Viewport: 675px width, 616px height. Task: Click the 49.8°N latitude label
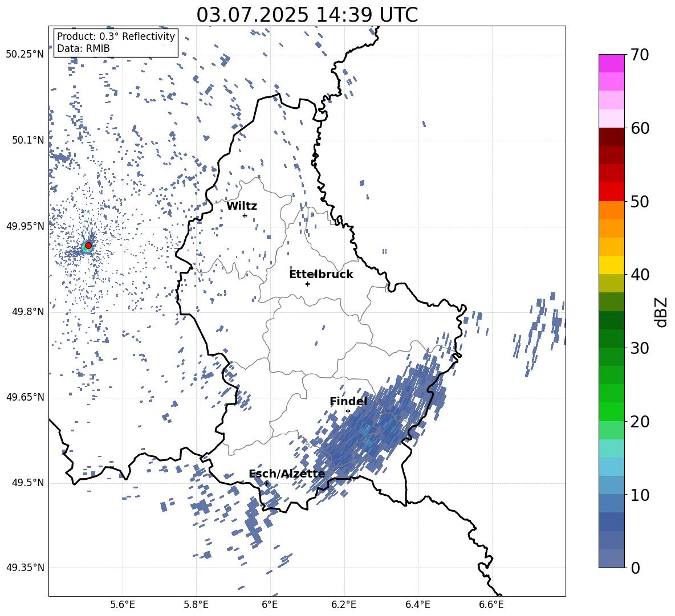(x=28, y=312)
